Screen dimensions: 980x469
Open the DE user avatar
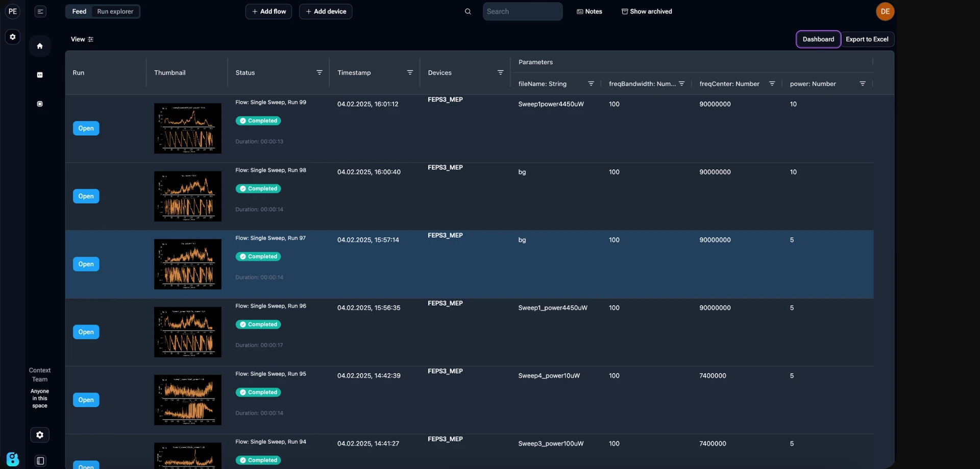click(x=885, y=11)
